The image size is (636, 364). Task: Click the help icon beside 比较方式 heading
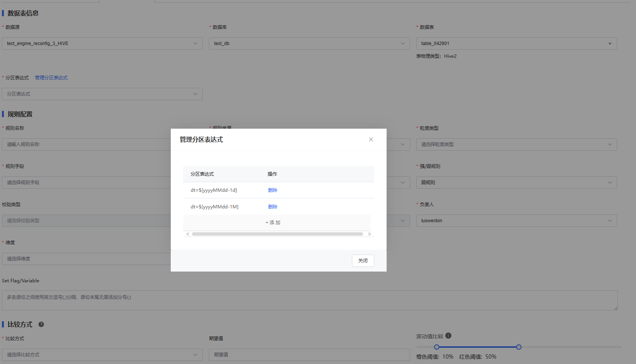[41, 324]
